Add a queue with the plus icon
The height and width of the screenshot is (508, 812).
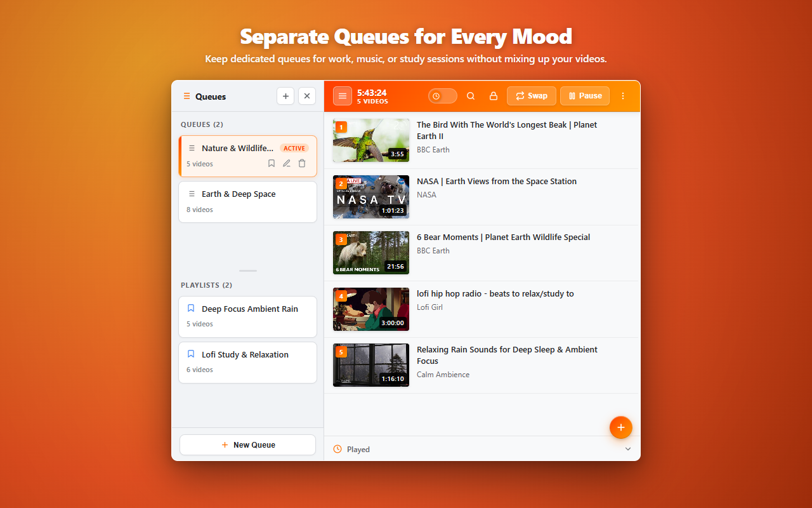285,96
